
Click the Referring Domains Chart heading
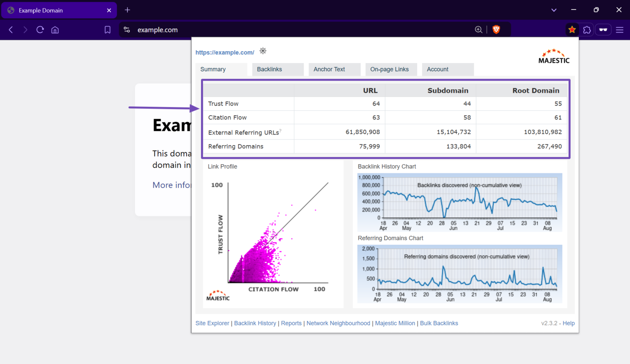coord(391,238)
